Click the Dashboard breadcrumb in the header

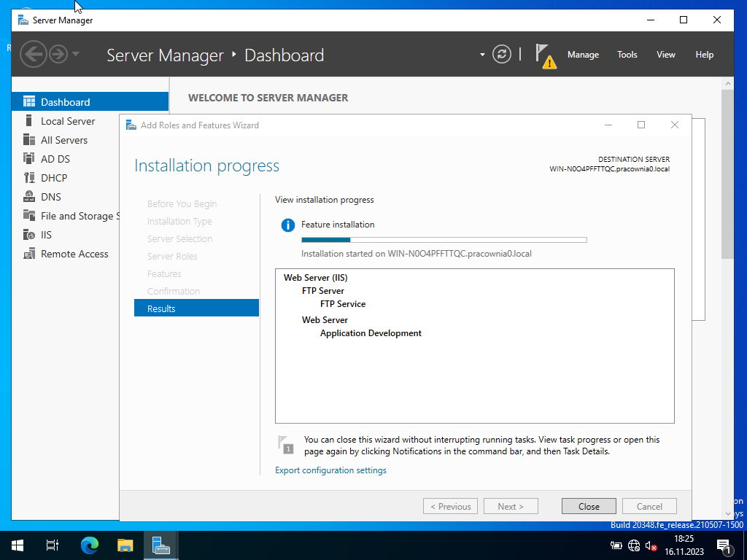coord(284,55)
